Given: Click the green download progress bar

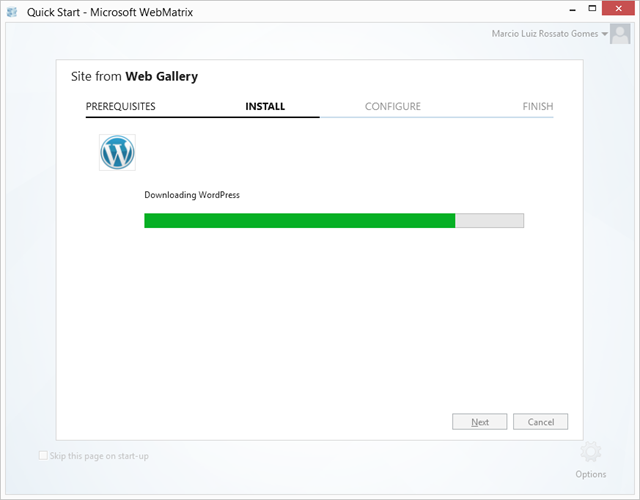Looking at the screenshot, I should pyautogui.click(x=334, y=220).
